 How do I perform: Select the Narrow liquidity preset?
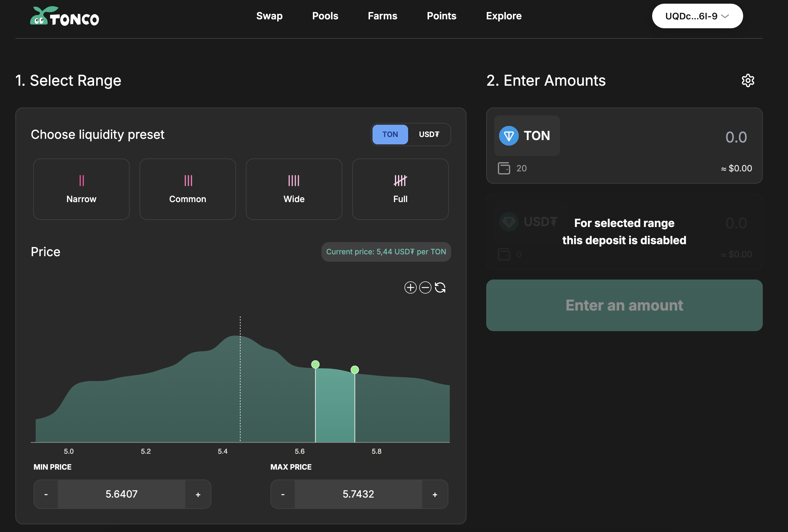pos(81,189)
